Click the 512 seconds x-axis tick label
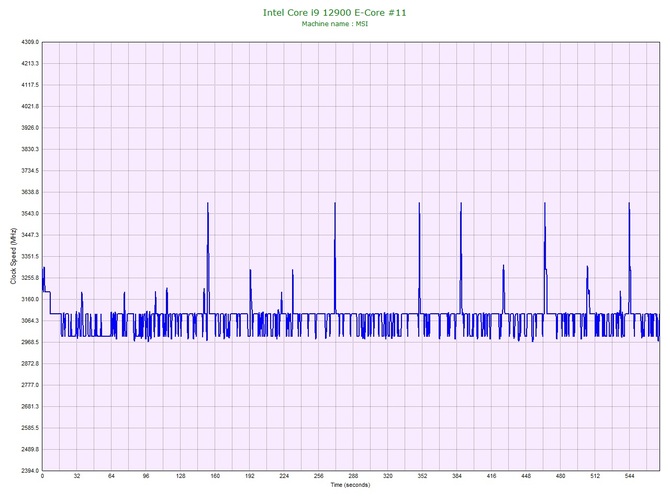This screenshot has width=670, height=502. (595, 476)
